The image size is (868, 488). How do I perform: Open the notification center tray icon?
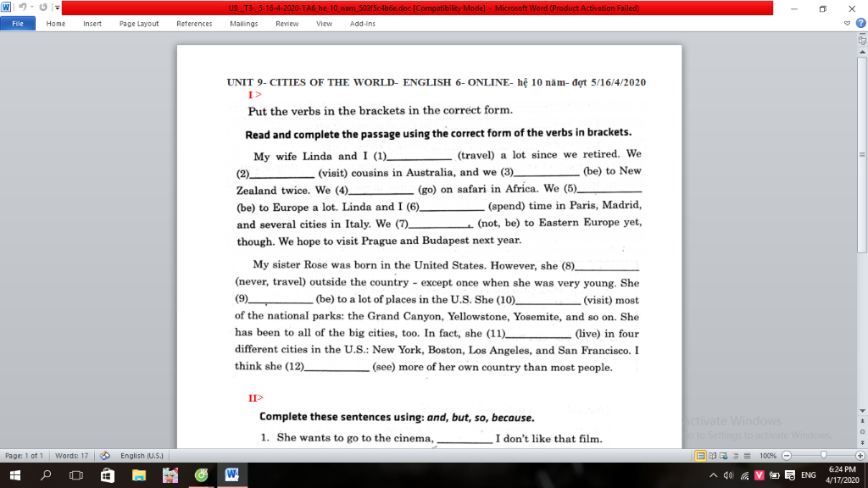(790, 475)
